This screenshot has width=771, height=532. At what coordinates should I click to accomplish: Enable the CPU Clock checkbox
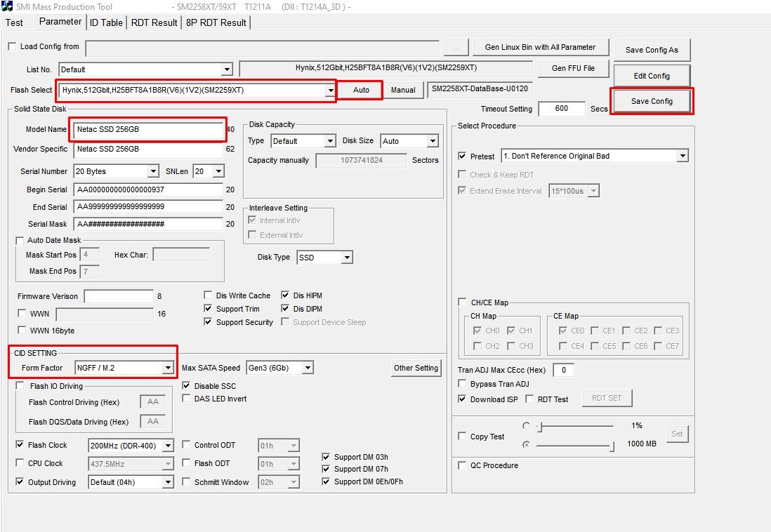(x=20, y=463)
